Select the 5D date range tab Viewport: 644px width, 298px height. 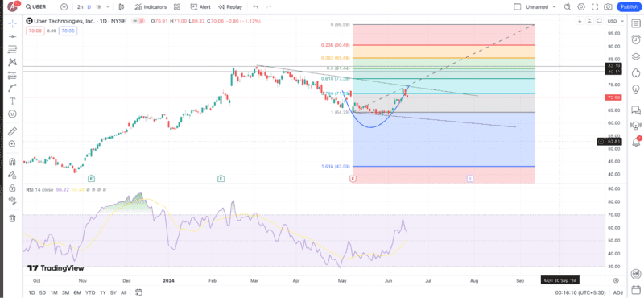pyautogui.click(x=43, y=292)
